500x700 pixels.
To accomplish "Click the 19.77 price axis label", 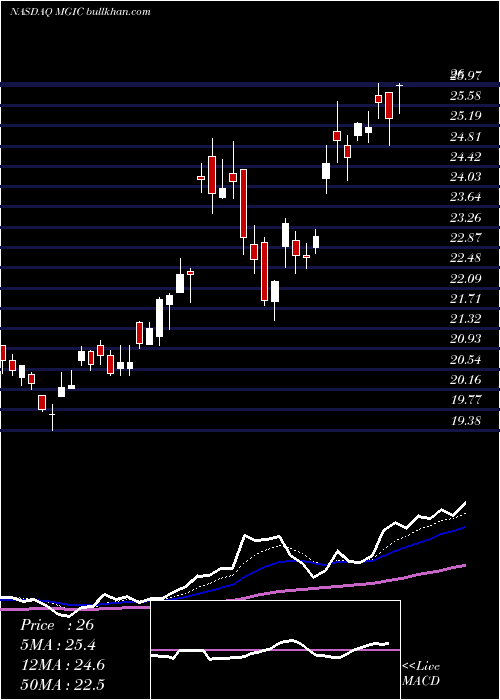I will point(466,400).
